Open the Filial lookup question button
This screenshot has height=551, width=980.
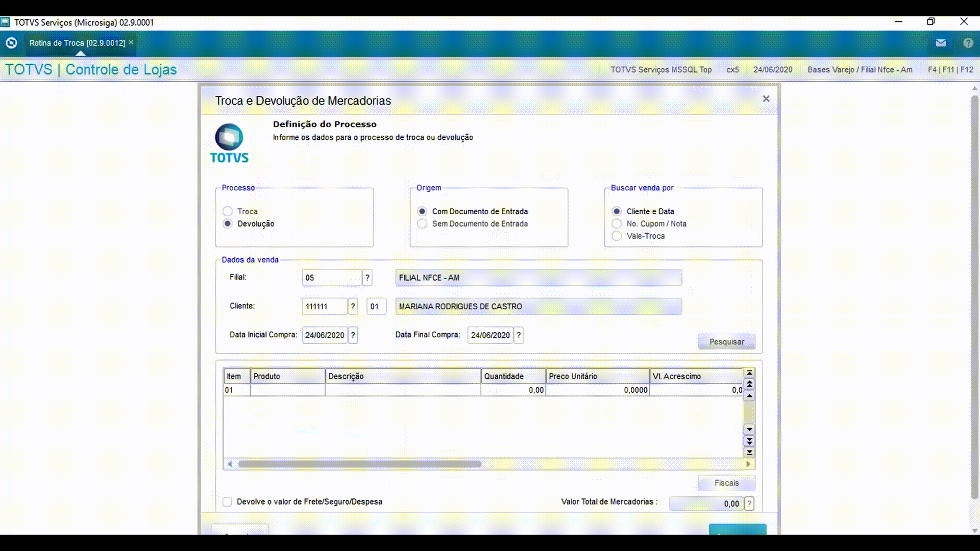pos(367,278)
